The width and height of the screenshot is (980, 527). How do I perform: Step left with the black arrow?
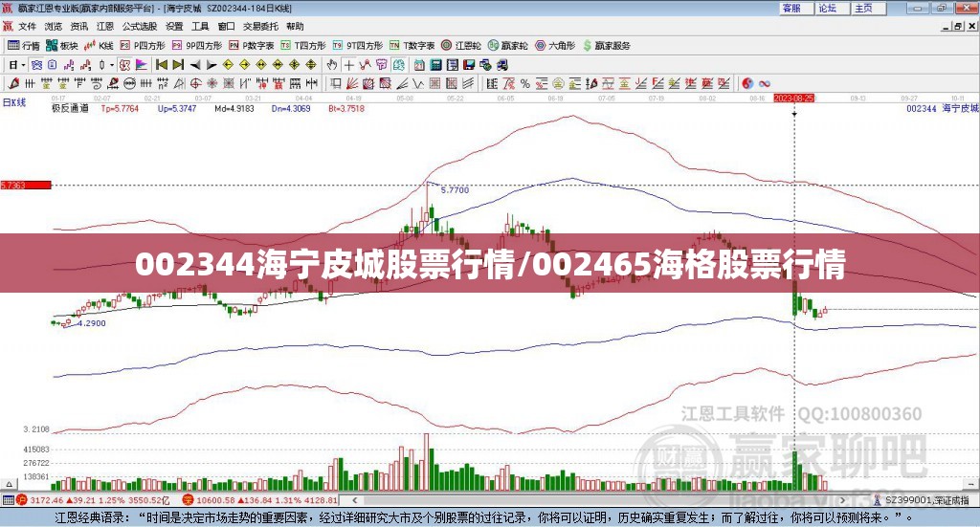coord(195,65)
